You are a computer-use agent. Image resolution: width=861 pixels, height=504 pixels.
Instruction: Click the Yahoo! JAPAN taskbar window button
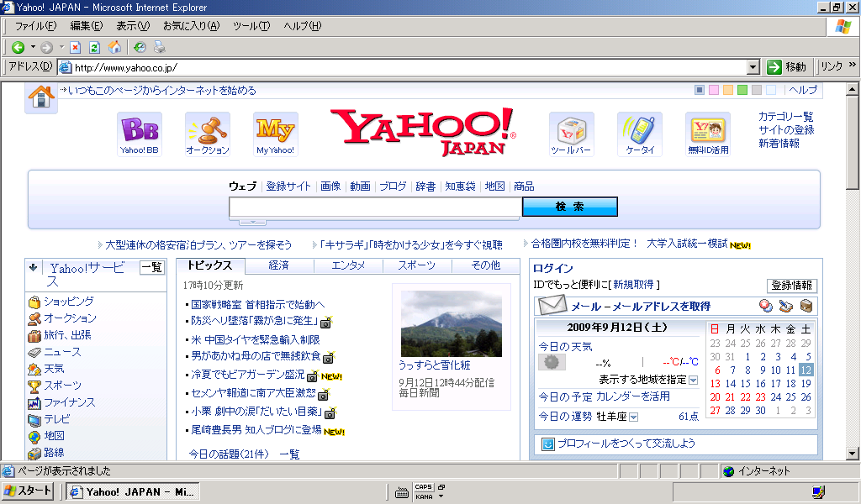pos(132,491)
